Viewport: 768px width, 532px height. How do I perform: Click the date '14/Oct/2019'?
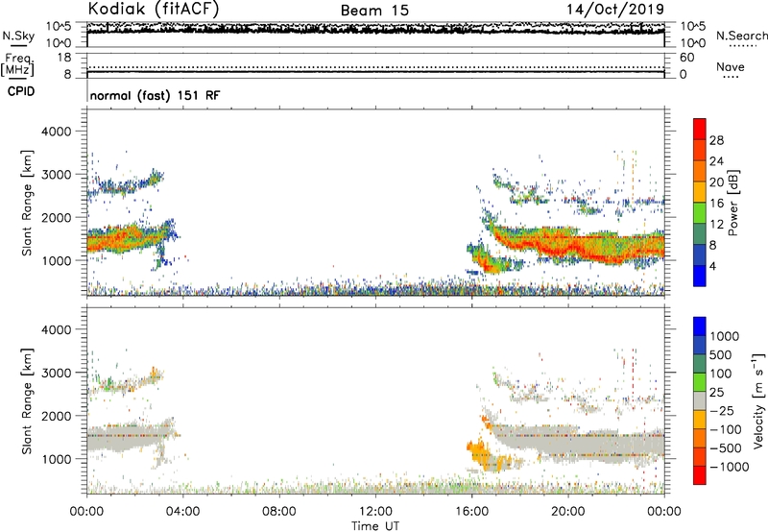point(615,10)
